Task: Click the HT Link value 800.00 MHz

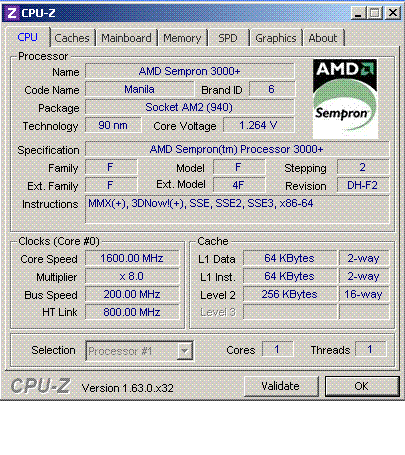Action: (132, 312)
